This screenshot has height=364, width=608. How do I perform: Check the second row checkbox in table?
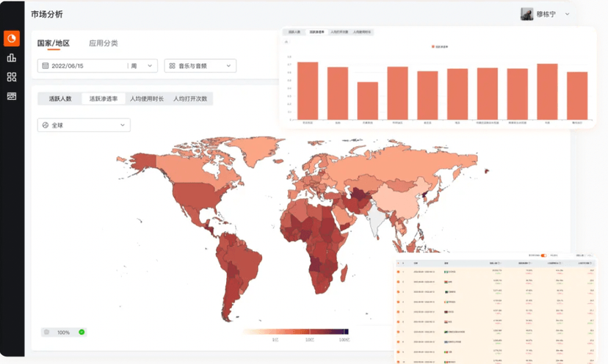click(x=398, y=282)
